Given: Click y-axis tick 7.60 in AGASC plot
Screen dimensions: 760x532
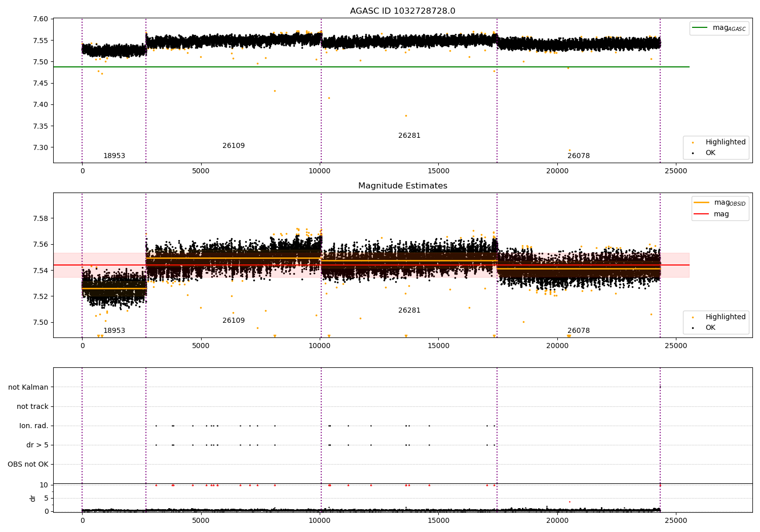Looking at the screenshot, I should [41, 19].
